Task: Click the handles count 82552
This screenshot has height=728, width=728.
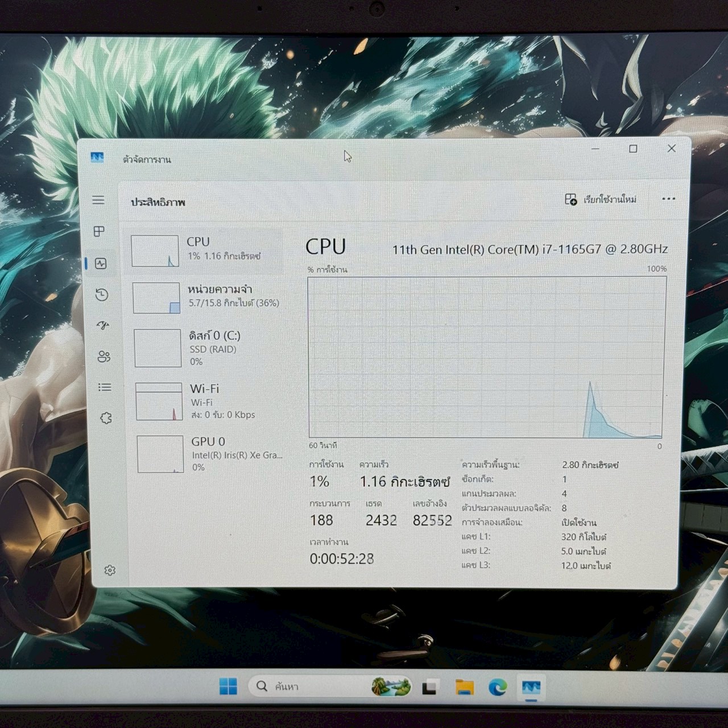Action: pyautogui.click(x=432, y=520)
